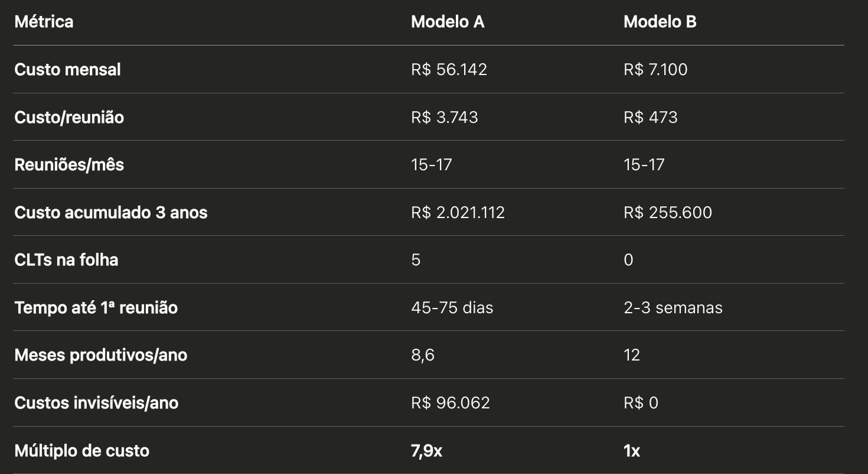Click the R$ 473 value
Screen dimensions: 868x474
(x=650, y=118)
